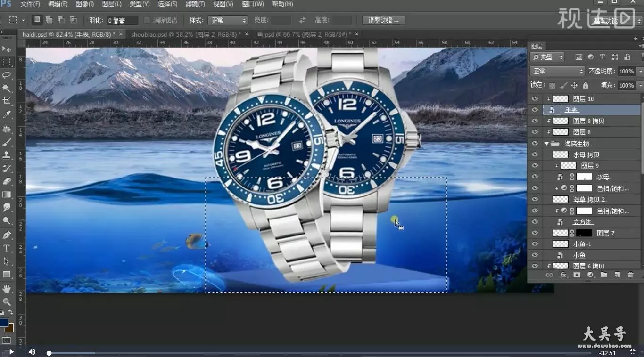Image resolution: width=644 pixels, height=357 pixels.
Task: Select the Hand tool
Action: click(7, 289)
